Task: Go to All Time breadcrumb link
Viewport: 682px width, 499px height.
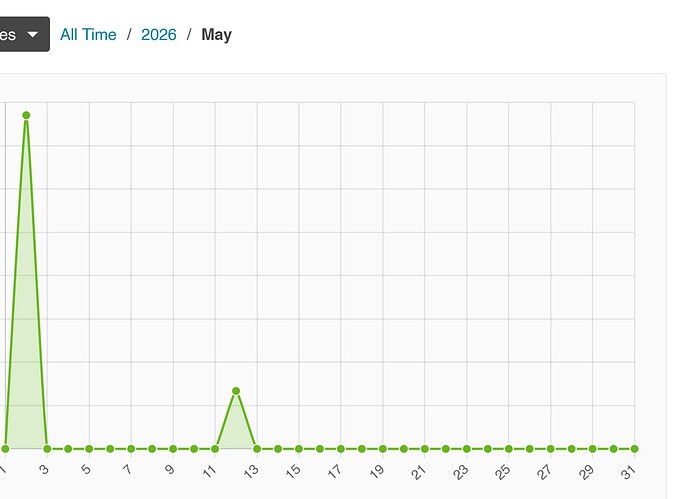Action: coord(88,34)
